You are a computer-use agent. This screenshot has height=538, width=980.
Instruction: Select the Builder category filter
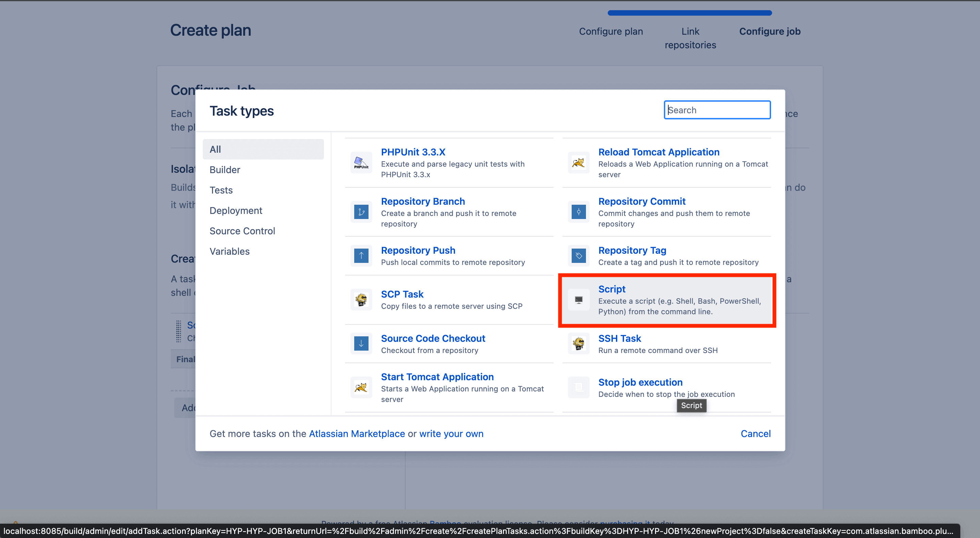coord(225,170)
